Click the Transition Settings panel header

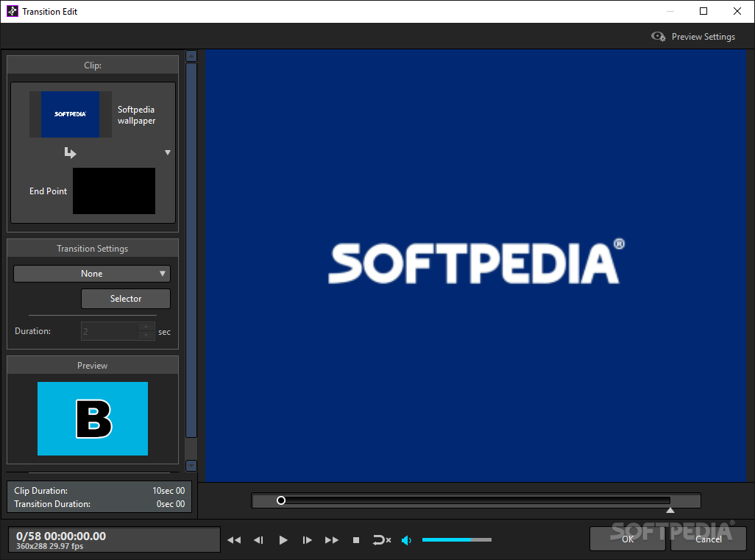pyautogui.click(x=93, y=249)
